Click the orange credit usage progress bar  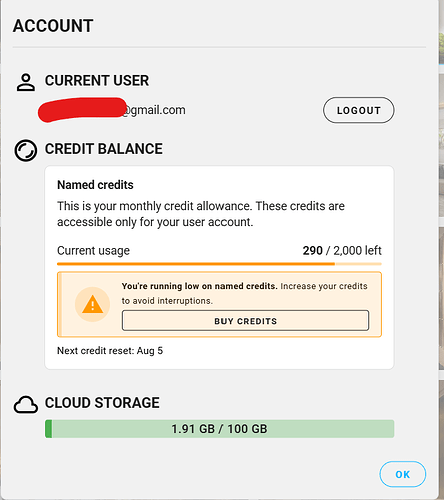point(219,264)
